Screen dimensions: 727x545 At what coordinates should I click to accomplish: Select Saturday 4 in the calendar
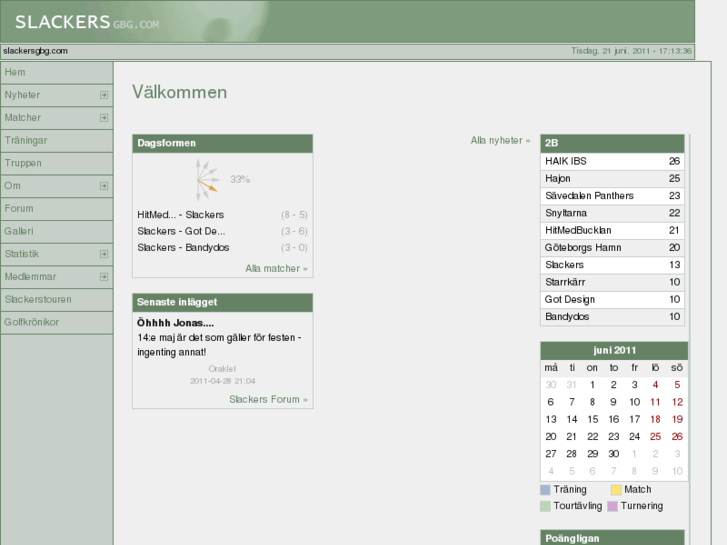(x=655, y=385)
